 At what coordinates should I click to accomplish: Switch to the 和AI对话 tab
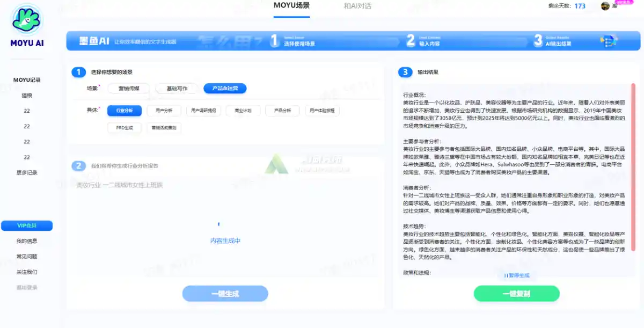tap(357, 6)
